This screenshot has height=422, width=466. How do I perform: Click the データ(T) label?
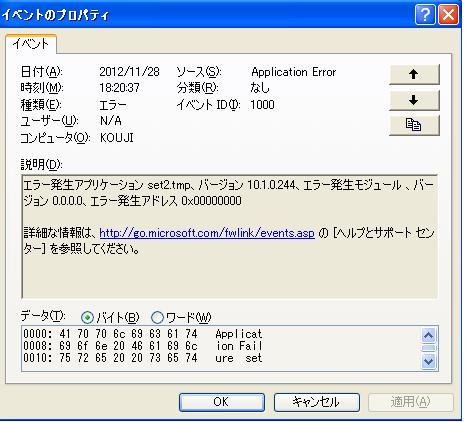tap(43, 316)
